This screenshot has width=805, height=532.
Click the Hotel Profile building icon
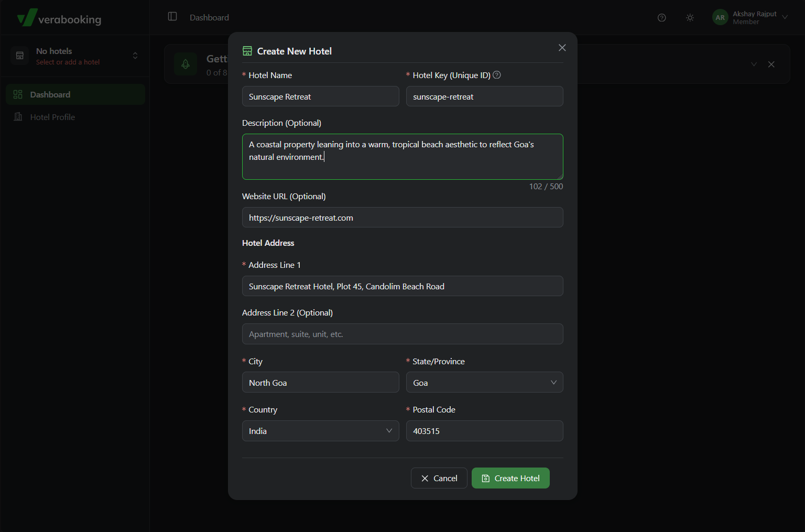coord(18,117)
